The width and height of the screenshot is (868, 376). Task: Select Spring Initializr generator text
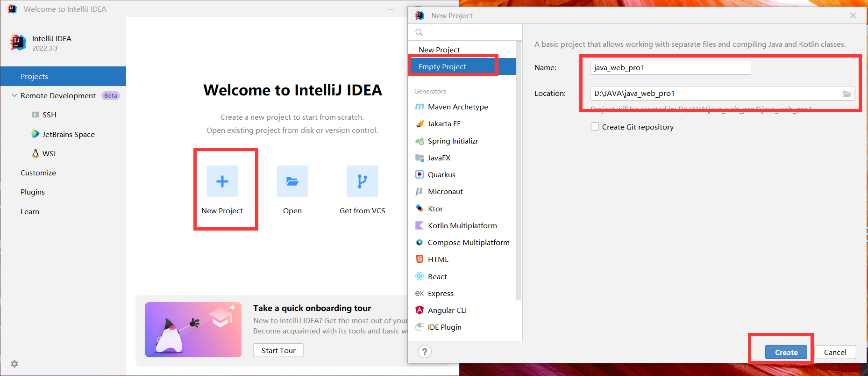pos(453,141)
